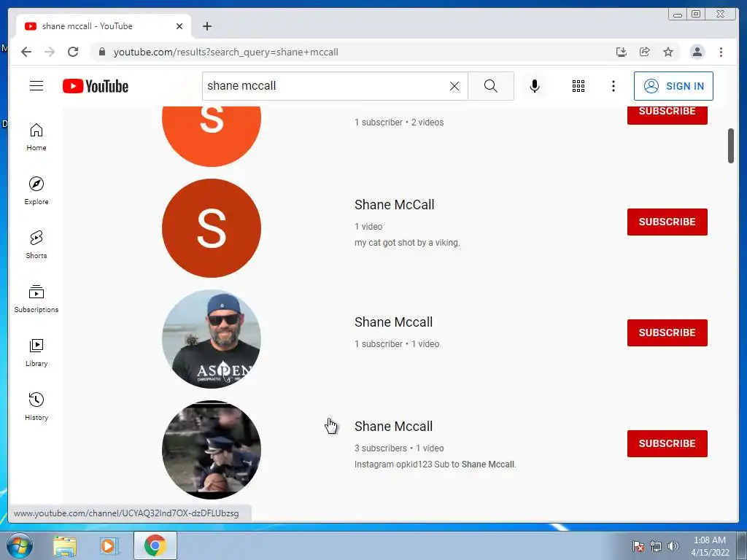The height and width of the screenshot is (560, 747).
Task: Subscribe to Shane Mccall with 3 subscribers
Action: point(667,444)
